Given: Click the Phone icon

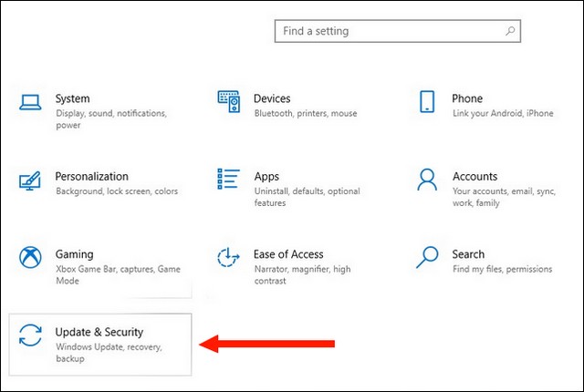Looking at the screenshot, I should click(x=427, y=101).
